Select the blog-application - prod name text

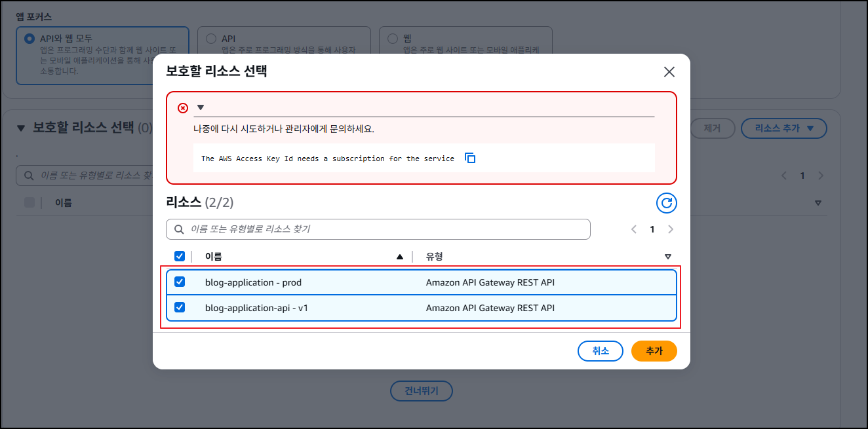[x=253, y=282]
